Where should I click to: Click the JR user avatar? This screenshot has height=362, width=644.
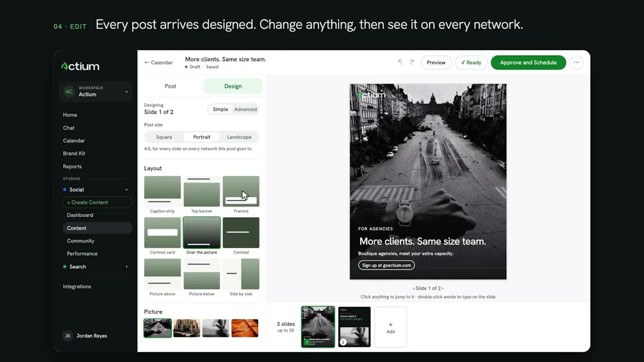[x=68, y=336]
